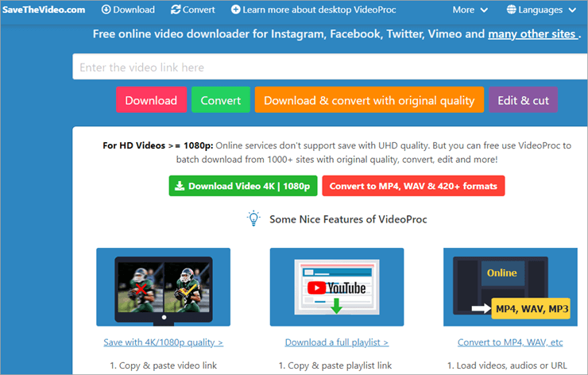Click the red Download button
The image size is (588, 375).
(x=151, y=100)
